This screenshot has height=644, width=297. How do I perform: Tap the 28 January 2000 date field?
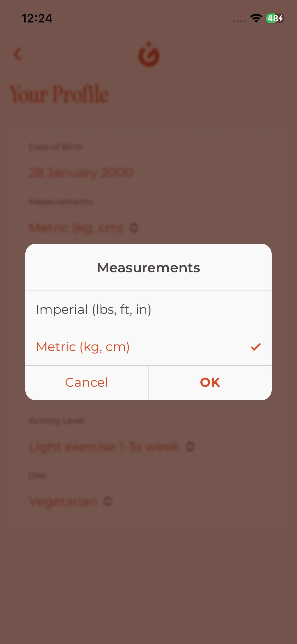[x=81, y=173]
